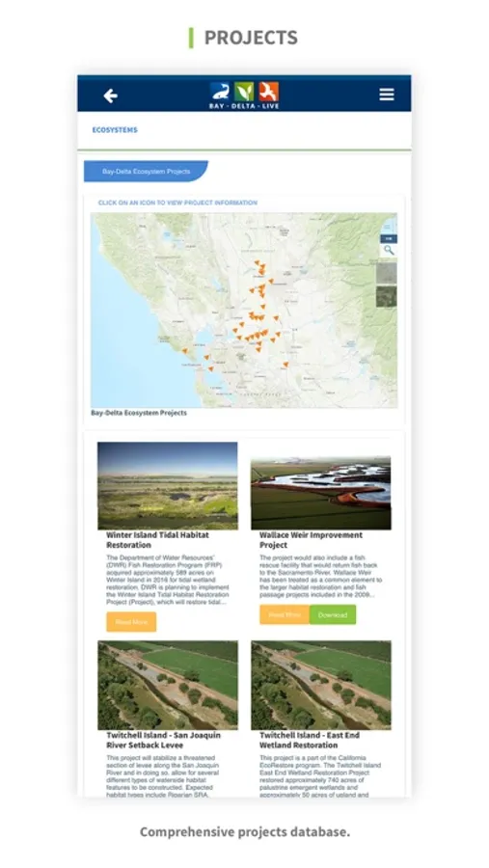The width and height of the screenshot is (489, 868).
Task: Open Winter Island Tidal Habitat photo
Action: tap(168, 485)
